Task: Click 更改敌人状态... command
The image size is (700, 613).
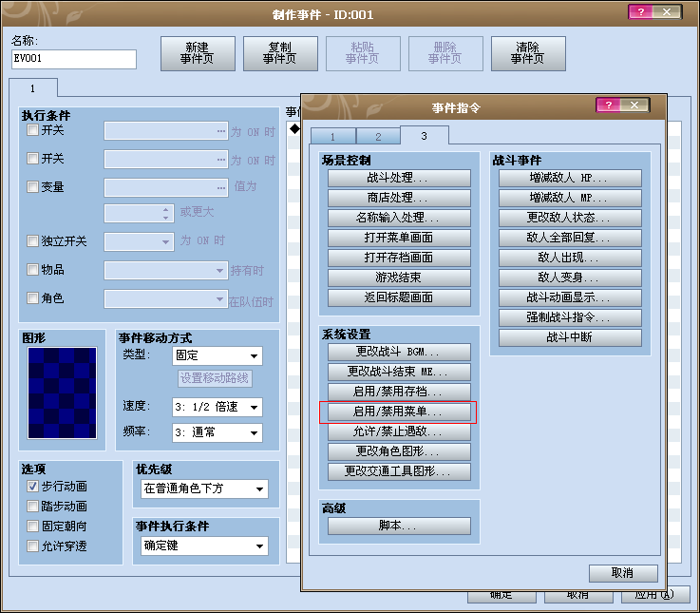Action: coord(570,218)
